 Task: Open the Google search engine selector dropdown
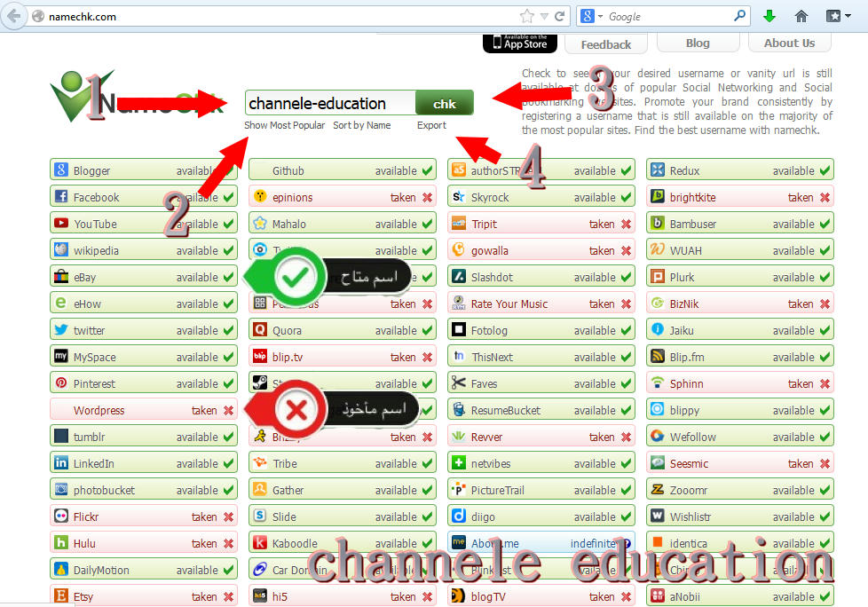600,17
